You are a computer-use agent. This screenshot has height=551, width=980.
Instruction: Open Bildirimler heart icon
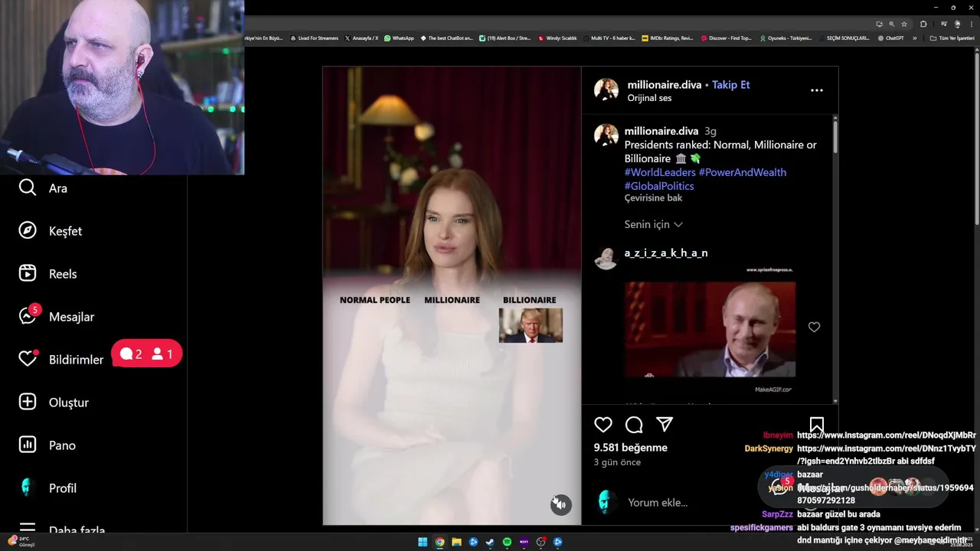(28, 358)
